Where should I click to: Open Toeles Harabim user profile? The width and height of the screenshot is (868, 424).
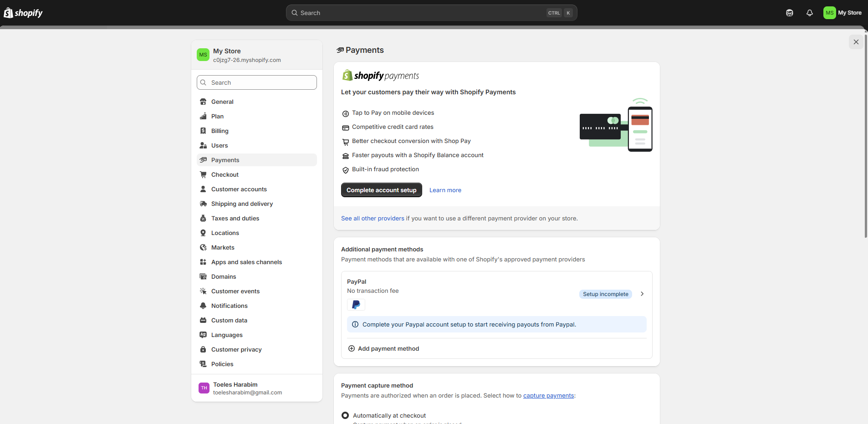point(257,388)
